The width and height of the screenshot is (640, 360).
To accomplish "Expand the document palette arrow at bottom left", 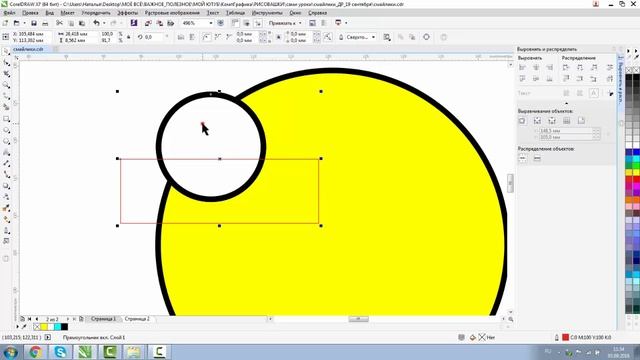I will [x=17, y=327].
